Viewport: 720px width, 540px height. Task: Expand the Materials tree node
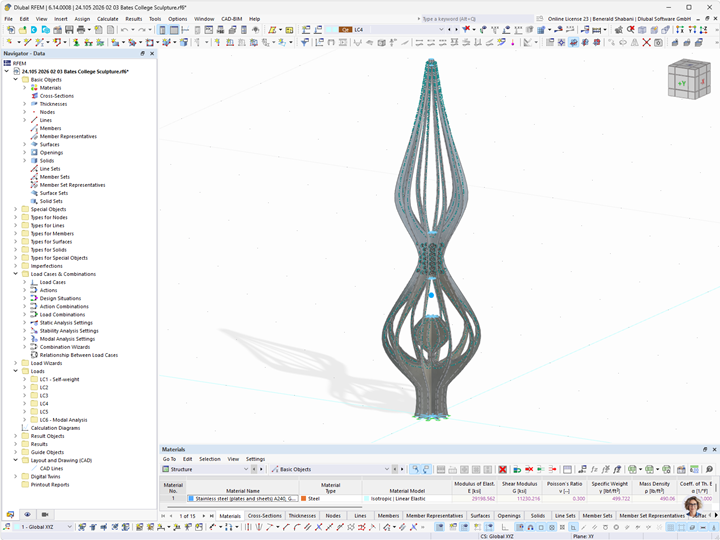[x=25, y=88]
